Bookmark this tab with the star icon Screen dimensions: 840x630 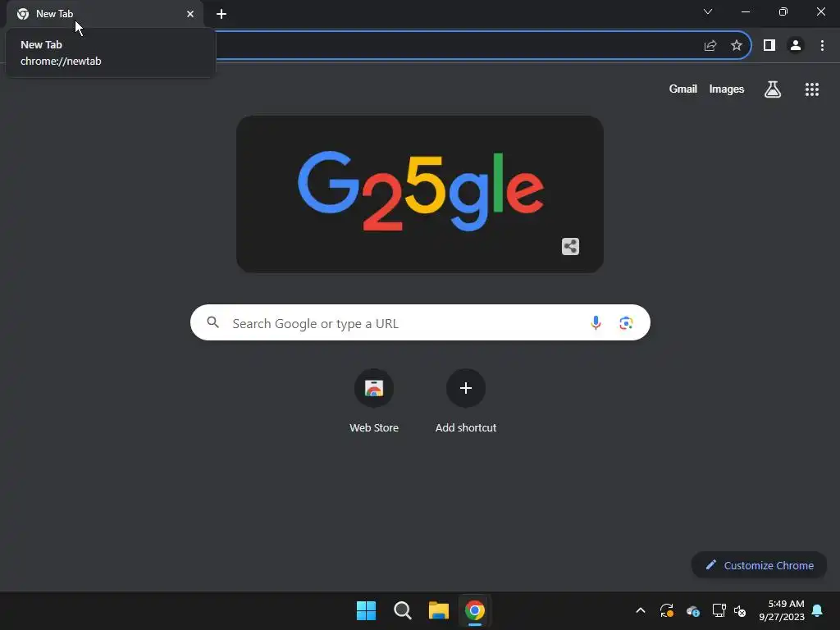pos(737,46)
